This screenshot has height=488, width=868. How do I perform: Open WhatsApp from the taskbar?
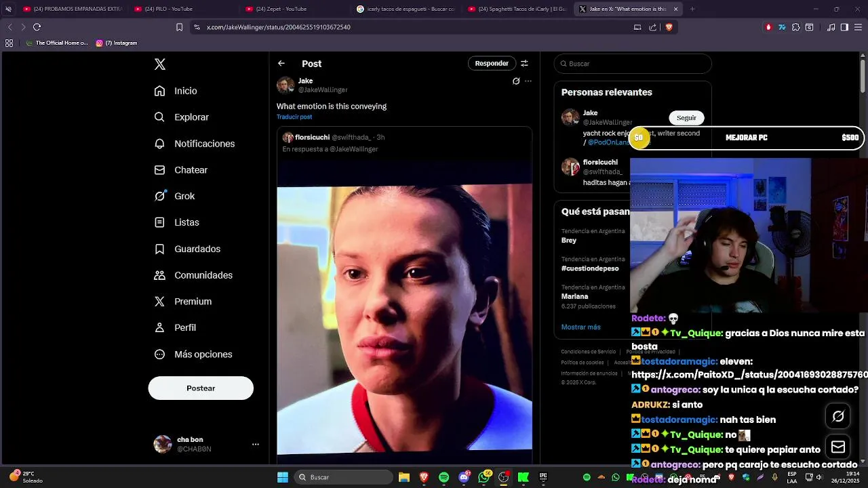[x=484, y=477]
